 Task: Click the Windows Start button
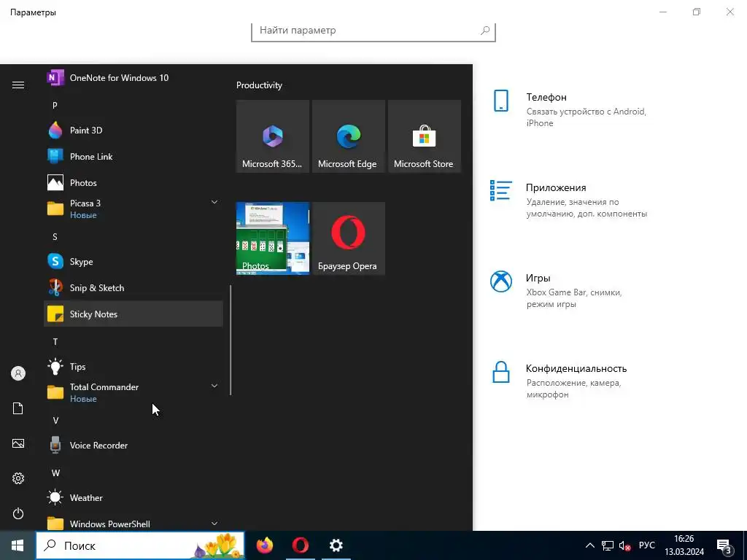pos(18,545)
